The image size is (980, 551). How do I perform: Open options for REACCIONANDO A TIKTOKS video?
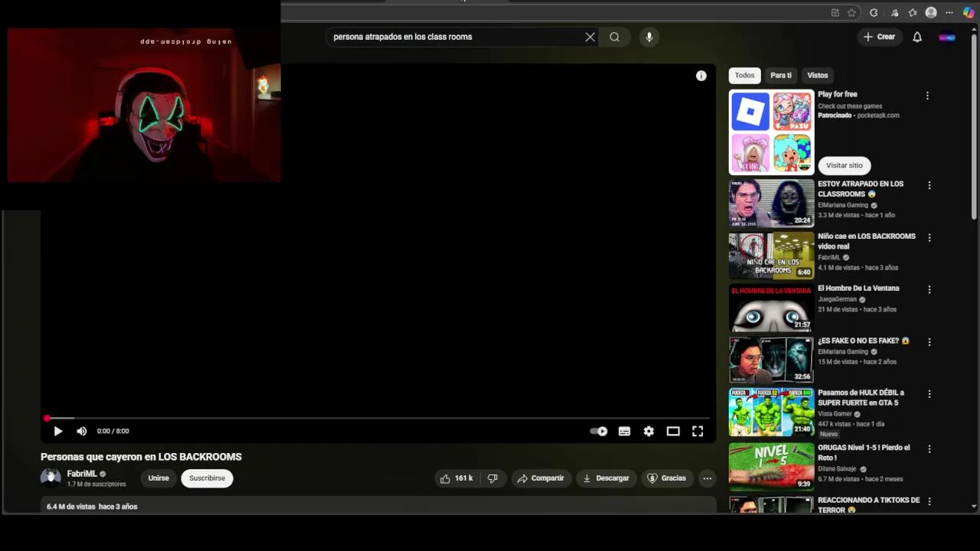tap(929, 501)
